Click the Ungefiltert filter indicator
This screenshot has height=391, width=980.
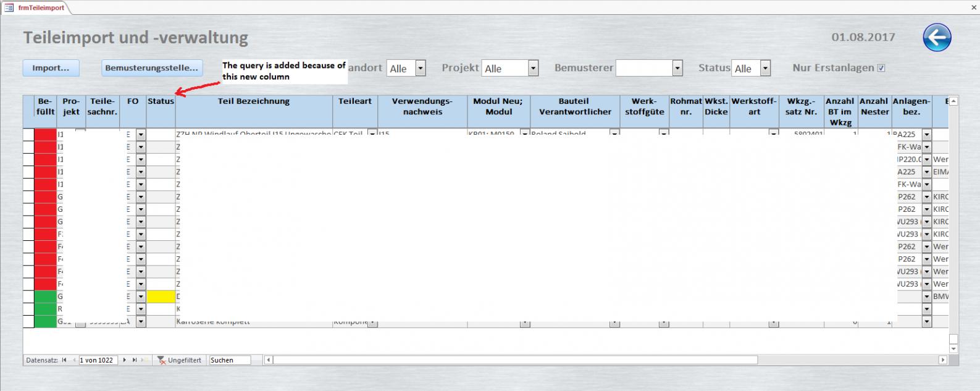(x=179, y=360)
